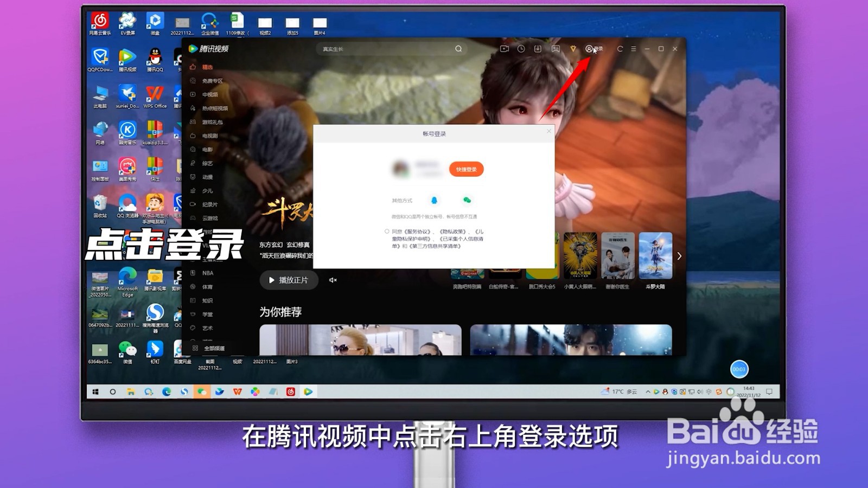
Task: Open the download manager icon on toolbar
Action: coord(537,49)
